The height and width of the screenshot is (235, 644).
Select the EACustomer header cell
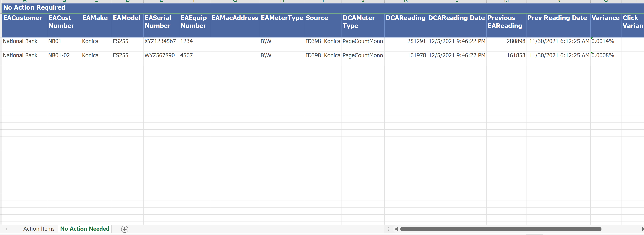tap(25, 26)
